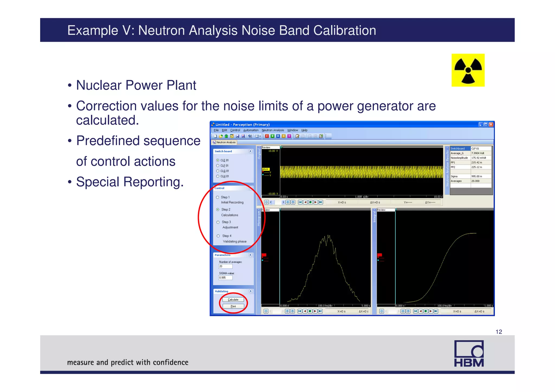Image resolution: width=555 pixels, height=392 pixels.
Task: Click the NoiseAmplitude value 175.92 mVolt
Action: (481, 158)
